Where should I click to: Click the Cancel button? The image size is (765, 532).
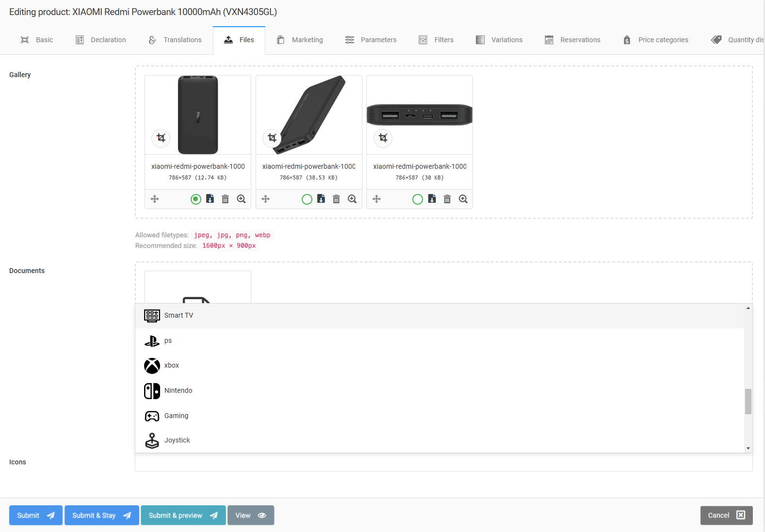click(726, 515)
